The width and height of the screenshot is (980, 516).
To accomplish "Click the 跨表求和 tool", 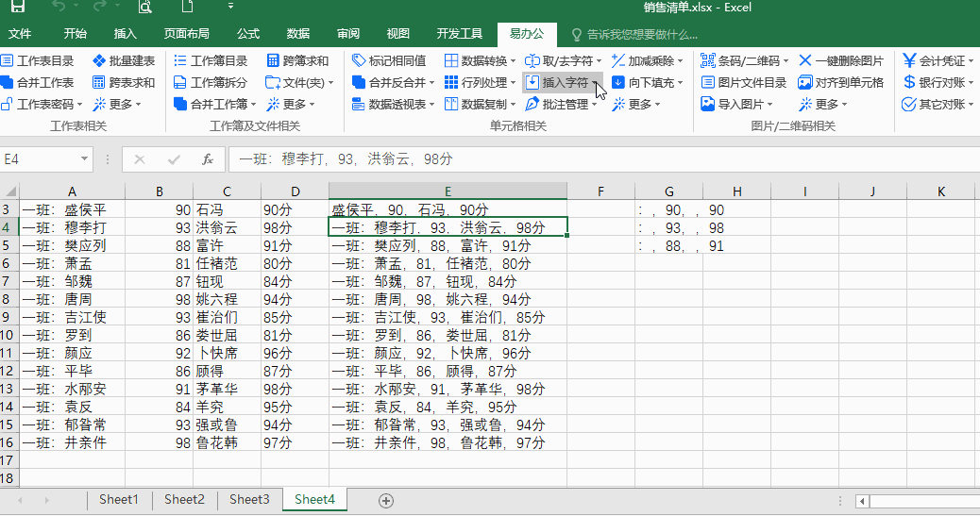I will click(x=124, y=82).
